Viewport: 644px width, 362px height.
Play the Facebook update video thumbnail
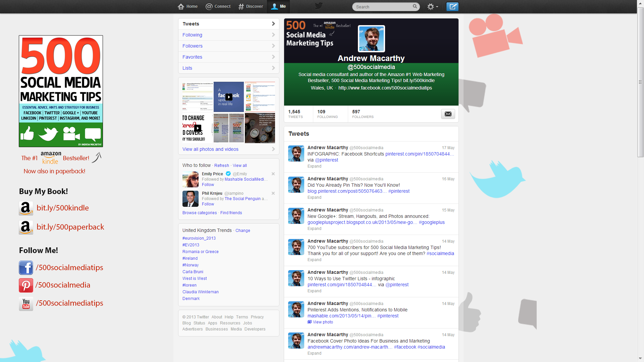pos(229,97)
